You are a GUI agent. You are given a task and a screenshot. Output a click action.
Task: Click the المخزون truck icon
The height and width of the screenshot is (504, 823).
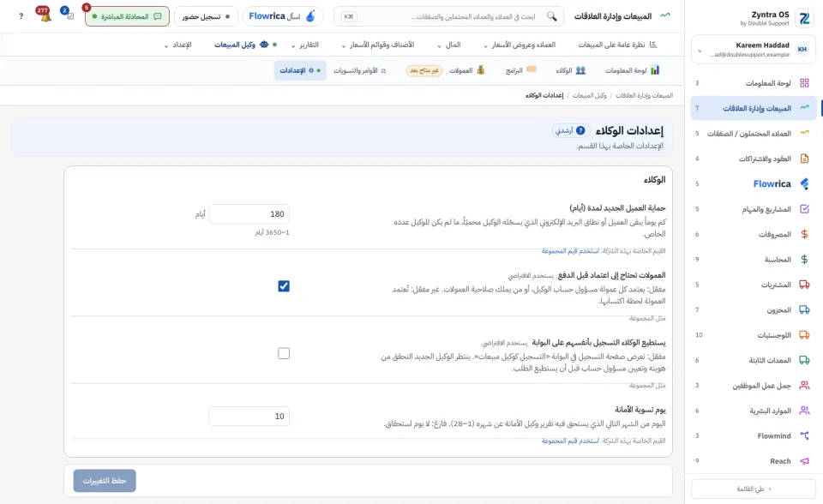click(x=804, y=309)
